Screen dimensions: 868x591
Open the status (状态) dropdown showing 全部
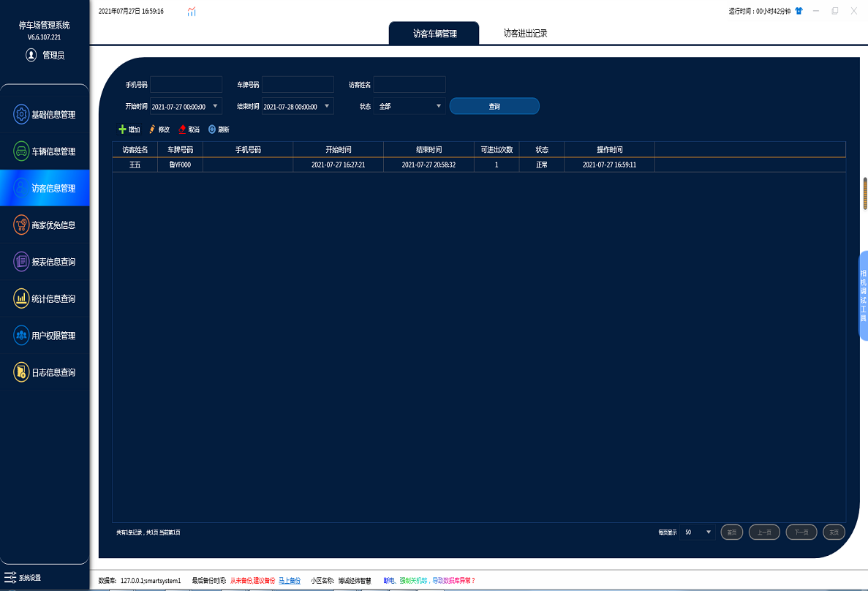coord(439,106)
